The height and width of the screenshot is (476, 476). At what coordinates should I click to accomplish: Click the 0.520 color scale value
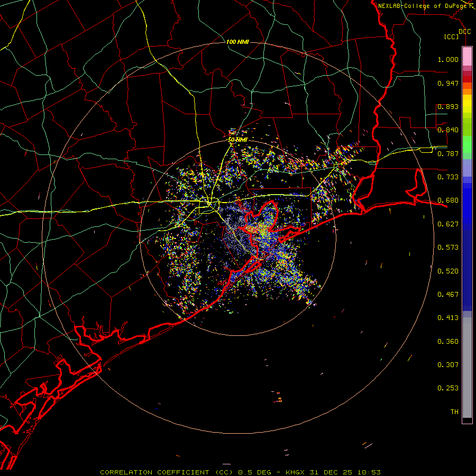pyautogui.click(x=448, y=271)
